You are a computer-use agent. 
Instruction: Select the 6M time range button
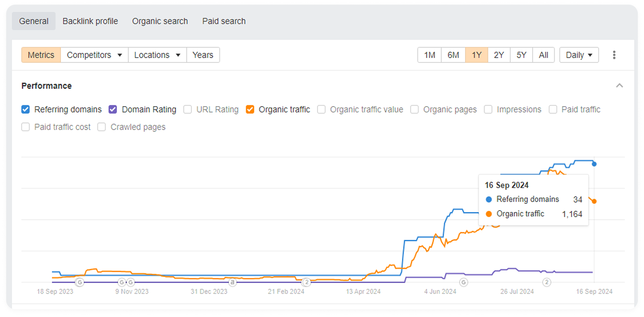click(453, 55)
